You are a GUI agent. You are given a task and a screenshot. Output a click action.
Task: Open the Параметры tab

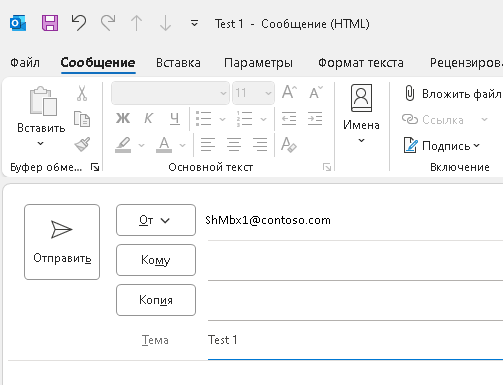(x=258, y=63)
